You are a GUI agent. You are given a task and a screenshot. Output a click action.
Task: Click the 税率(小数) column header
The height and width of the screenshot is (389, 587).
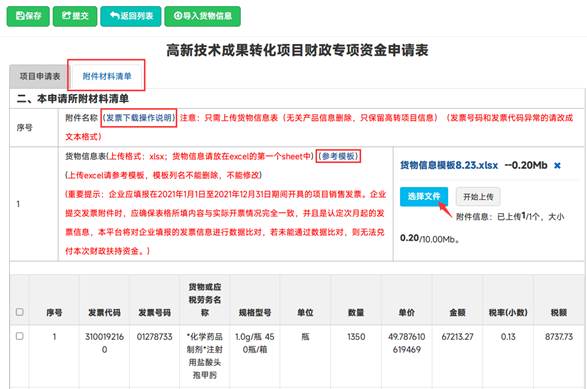click(508, 312)
